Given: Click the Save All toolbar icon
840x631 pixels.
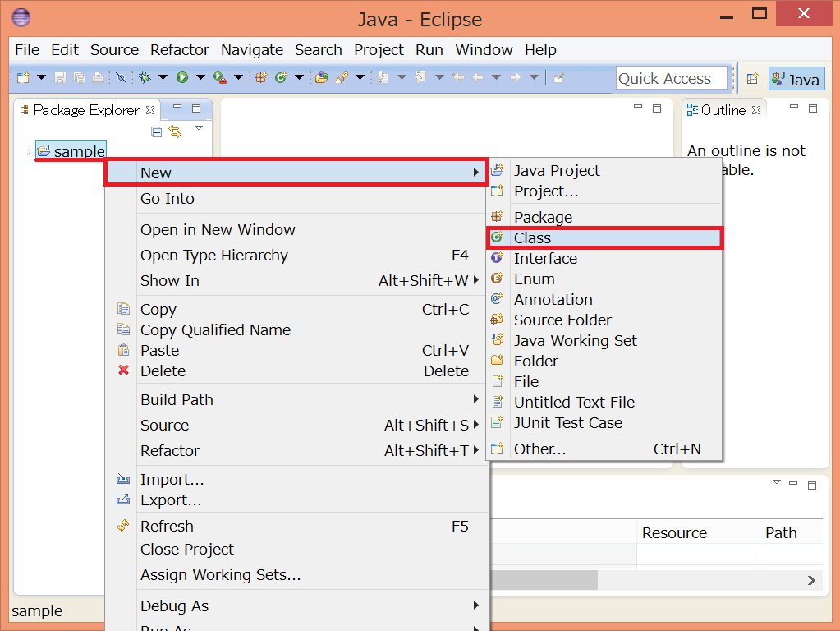Looking at the screenshot, I should coord(80,78).
